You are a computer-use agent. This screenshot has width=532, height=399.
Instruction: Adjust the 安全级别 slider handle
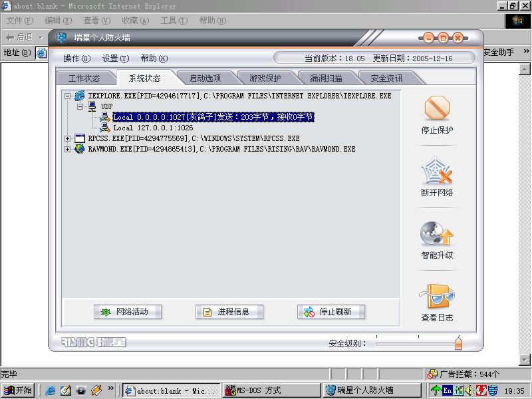coord(458,342)
